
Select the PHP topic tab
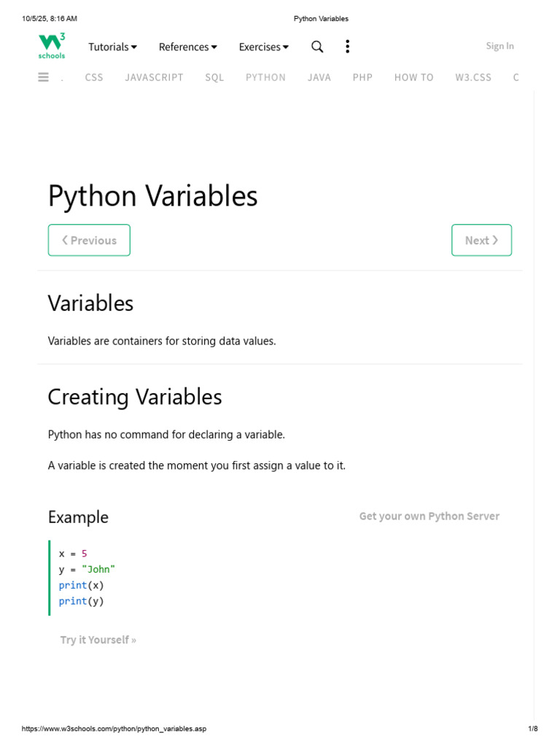click(x=362, y=77)
